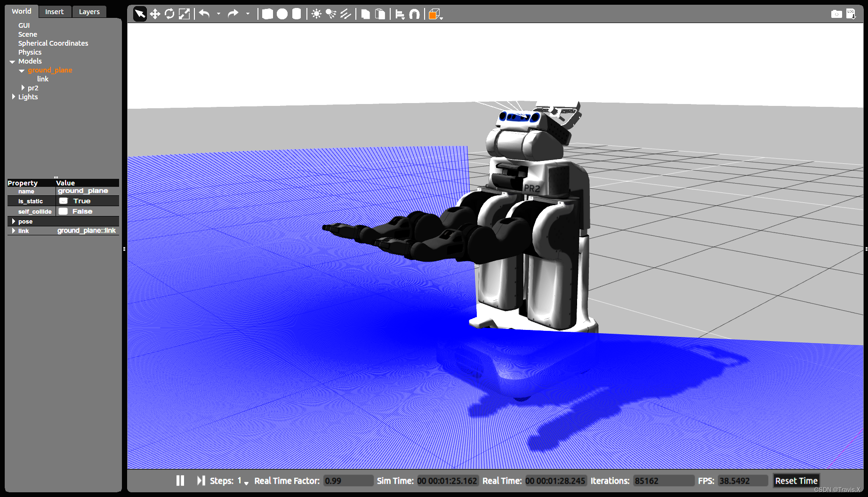
Task: Click the name value ground_plane field
Action: pyautogui.click(x=88, y=191)
